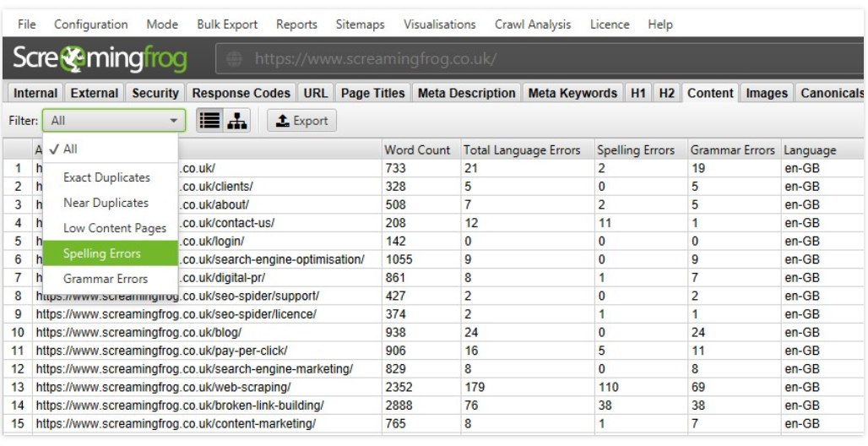Switch to the Security tab
The width and height of the screenshot is (868, 446).
(155, 93)
